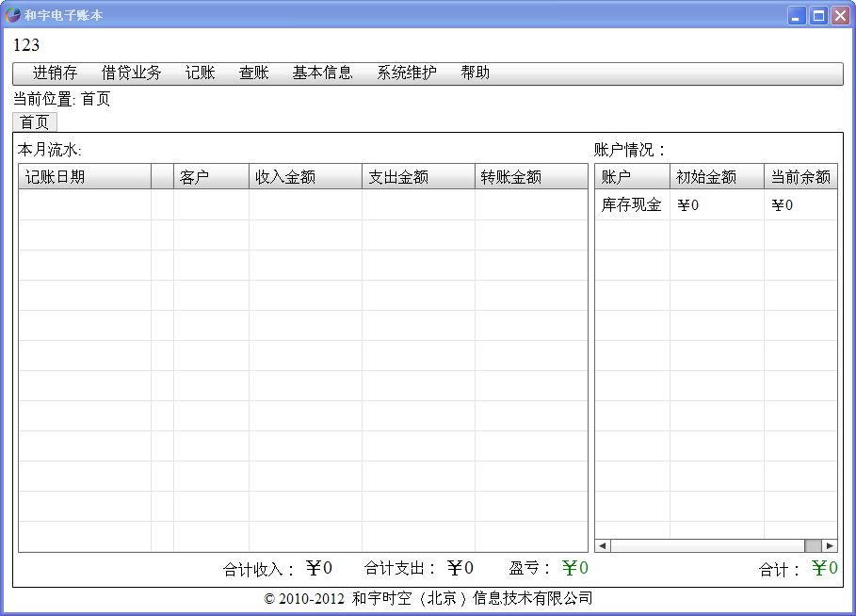Open the 借贷业务 menu

pos(131,73)
